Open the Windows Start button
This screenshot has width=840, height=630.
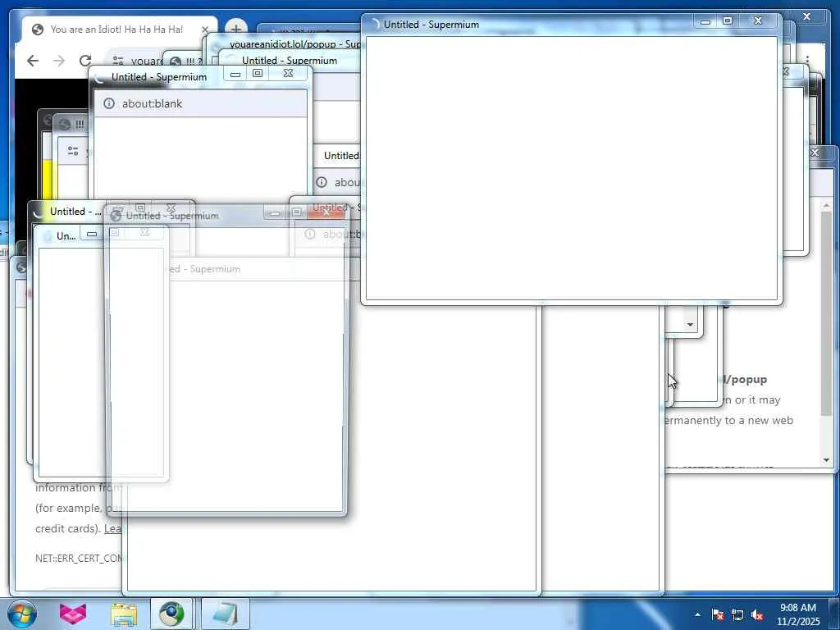click(x=22, y=614)
